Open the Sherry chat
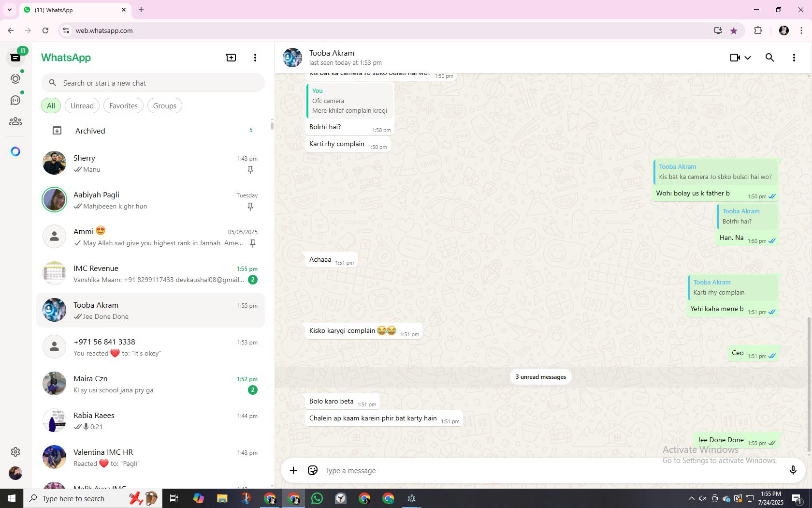This screenshot has height=508, width=812. 151,164
